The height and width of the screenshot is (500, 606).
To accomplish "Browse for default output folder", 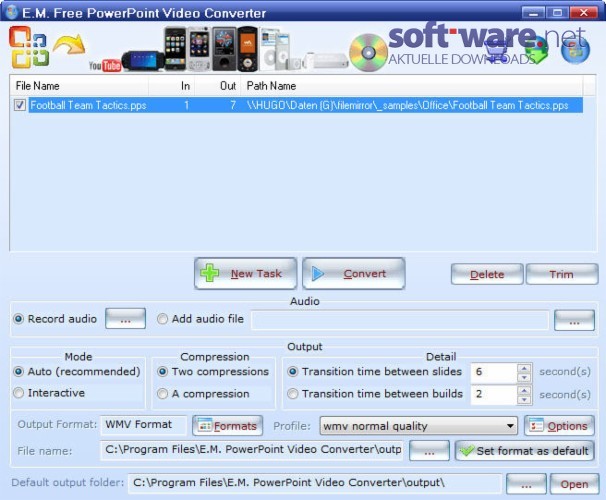I will pos(526,484).
